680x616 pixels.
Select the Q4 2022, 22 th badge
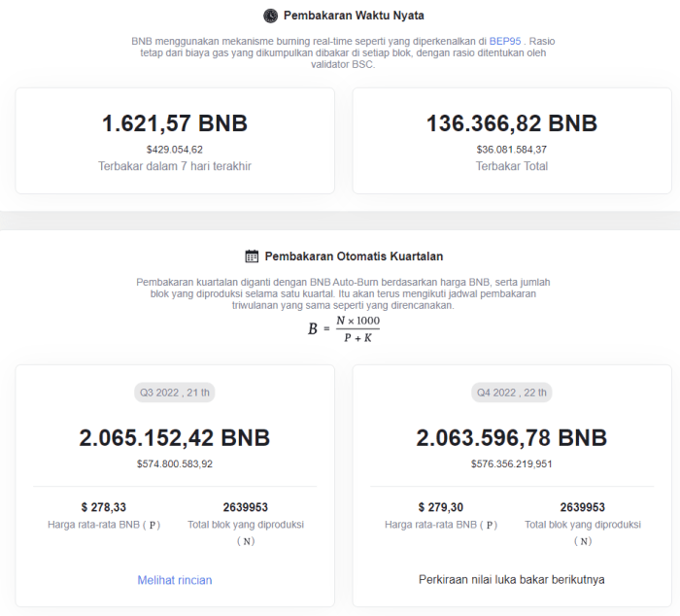tap(512, 393)
